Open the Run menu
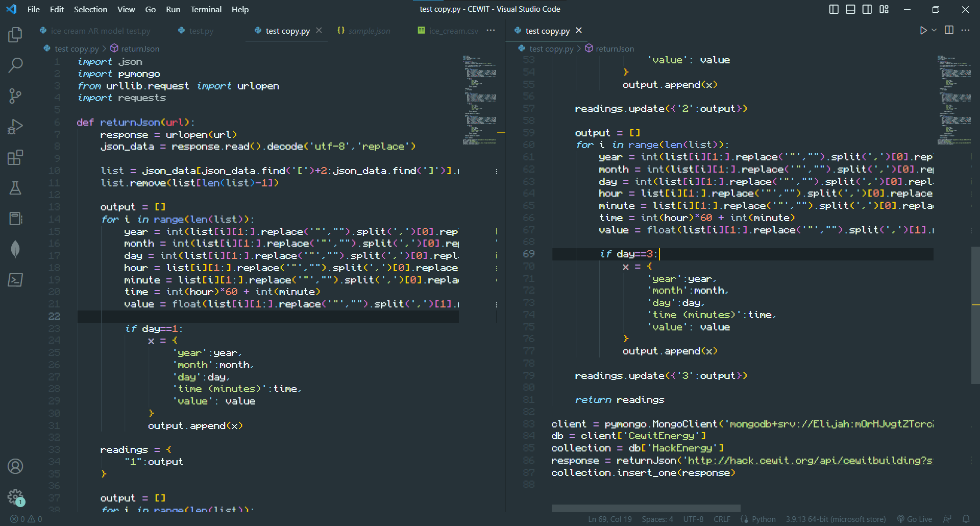This screenshot has width=980, height=526. (x=173, y=9)
